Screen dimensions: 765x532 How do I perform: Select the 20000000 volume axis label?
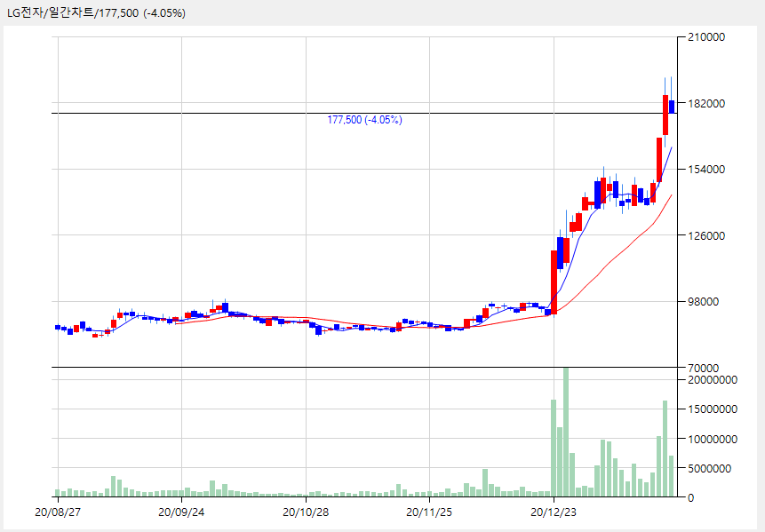coord(713,380)
